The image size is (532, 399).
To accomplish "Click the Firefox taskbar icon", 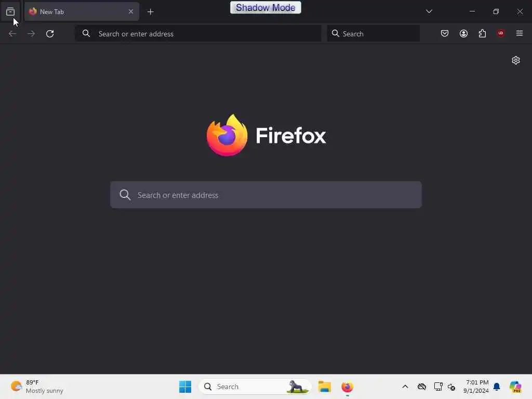I will [x=347, y=387].
